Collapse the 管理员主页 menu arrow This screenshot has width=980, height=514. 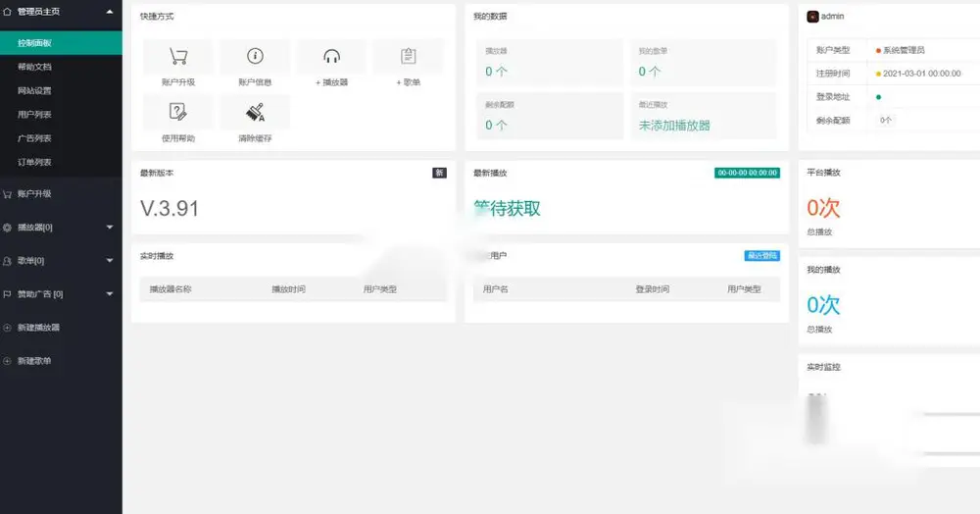click(110, 11)
